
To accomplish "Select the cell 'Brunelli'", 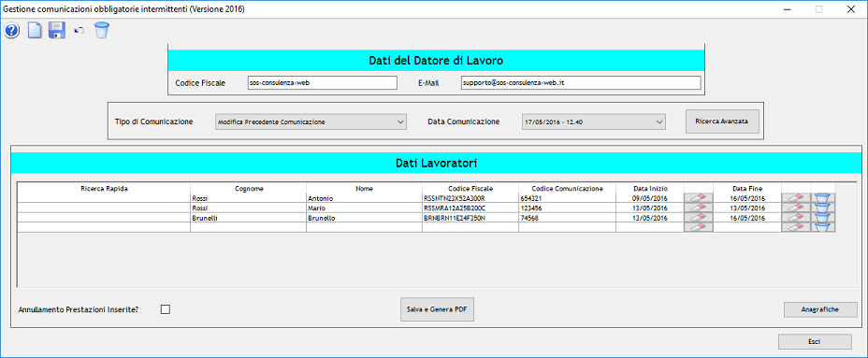I will pos(249,218).
